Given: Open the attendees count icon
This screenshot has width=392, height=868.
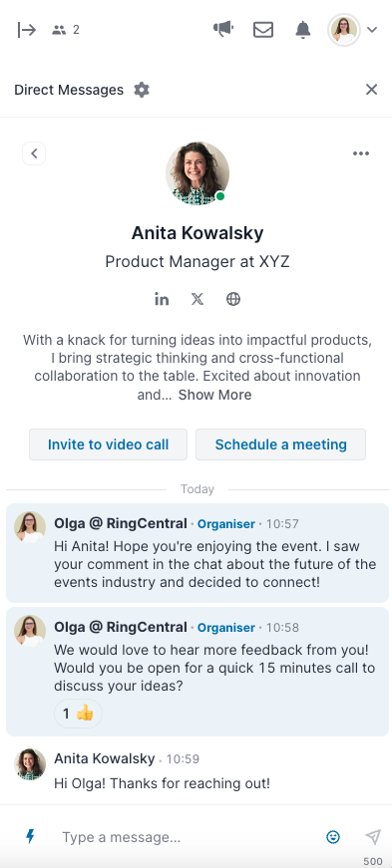Looking at the screenshot, I should click(66, 30).
